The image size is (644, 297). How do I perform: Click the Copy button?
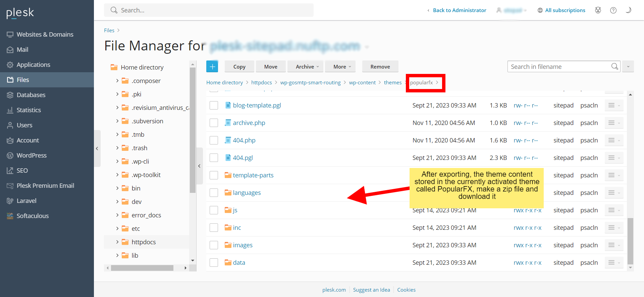239,67
